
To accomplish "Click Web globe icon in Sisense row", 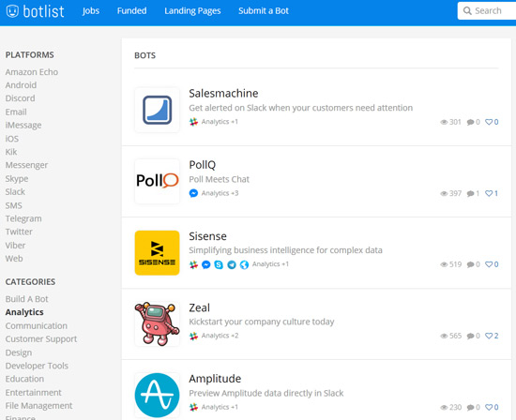I will 244,264.
